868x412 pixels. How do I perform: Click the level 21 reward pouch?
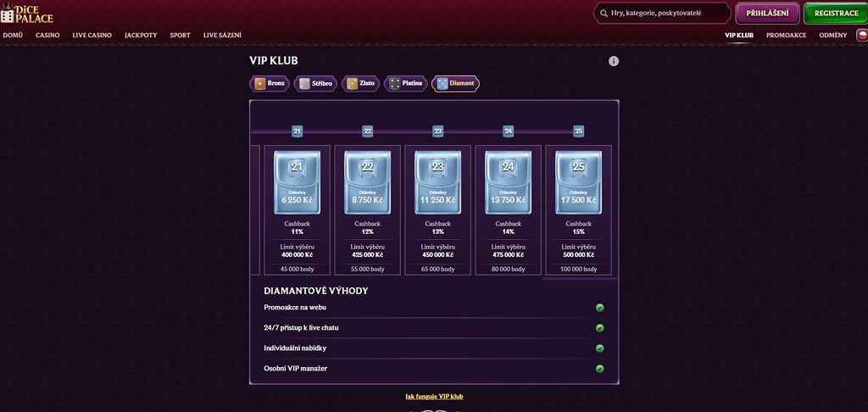298,182
